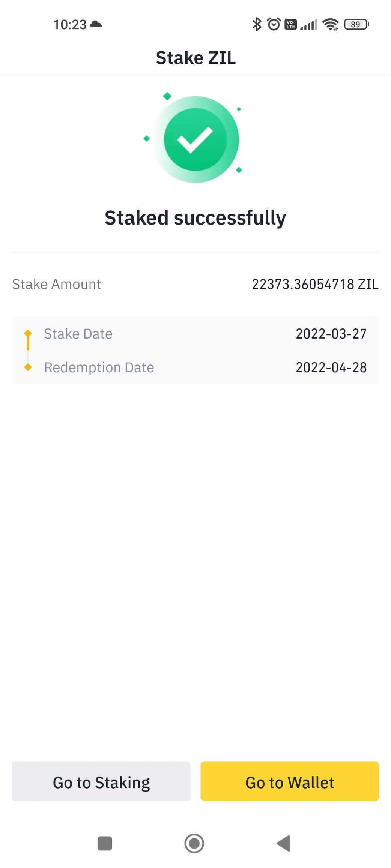Tap the yellow Go to Wallet button
This screenshot has width=391, height=868.
point(290,782)
